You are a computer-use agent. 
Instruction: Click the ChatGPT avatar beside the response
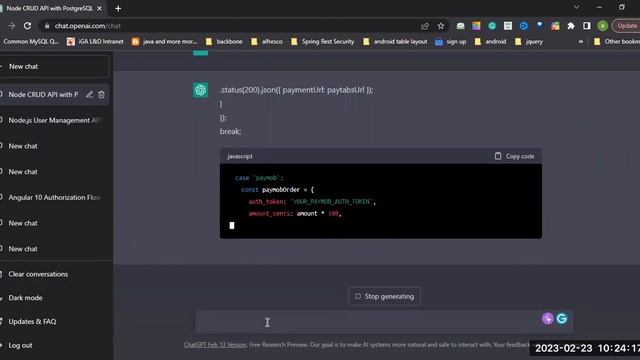click(200, 90)
